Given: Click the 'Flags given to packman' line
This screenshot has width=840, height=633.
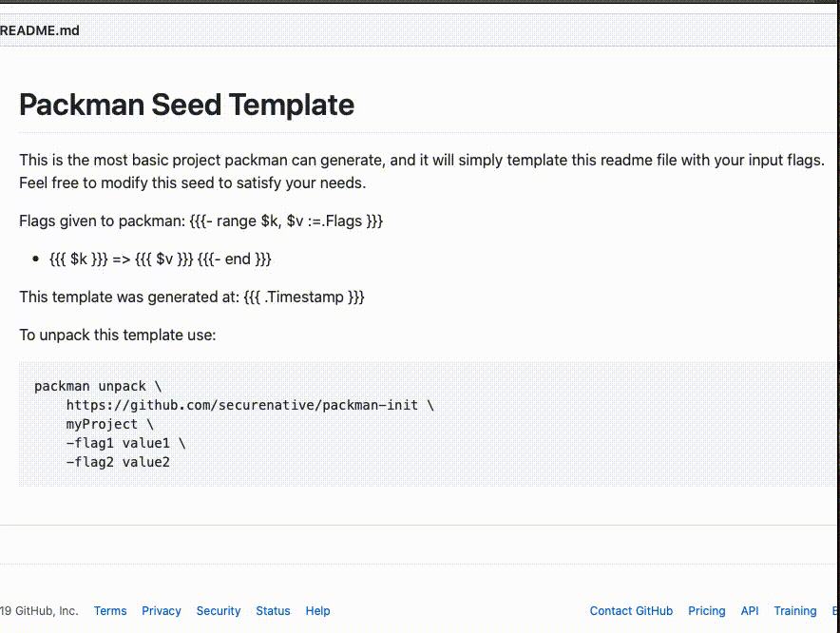Looking at the screenshot, I should 200,221.
